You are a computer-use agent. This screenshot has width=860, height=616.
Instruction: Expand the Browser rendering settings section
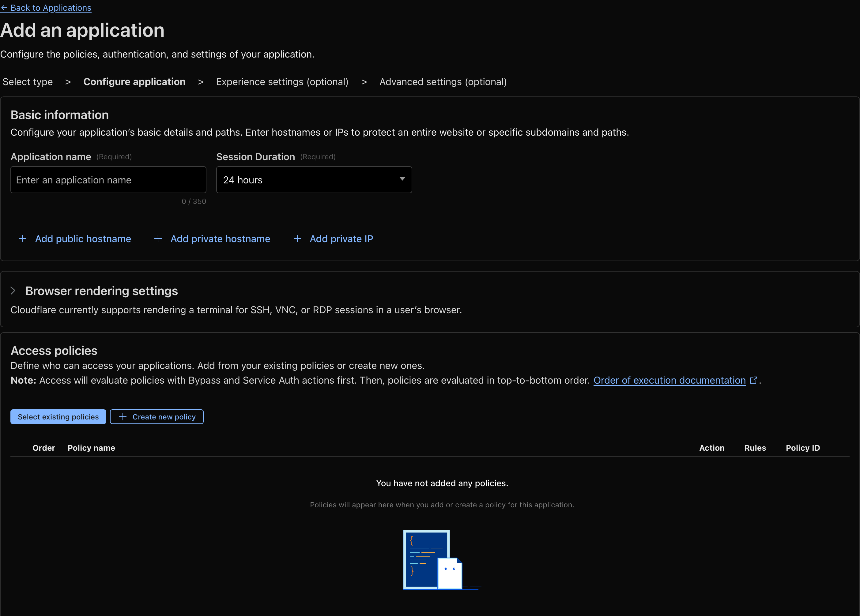tap(101, 291)
